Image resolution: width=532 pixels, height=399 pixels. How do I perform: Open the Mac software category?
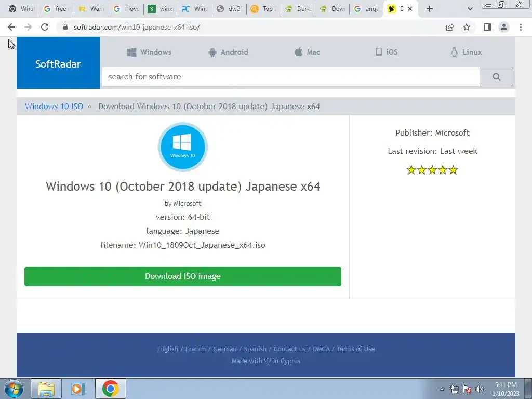(x=307, y=52)
